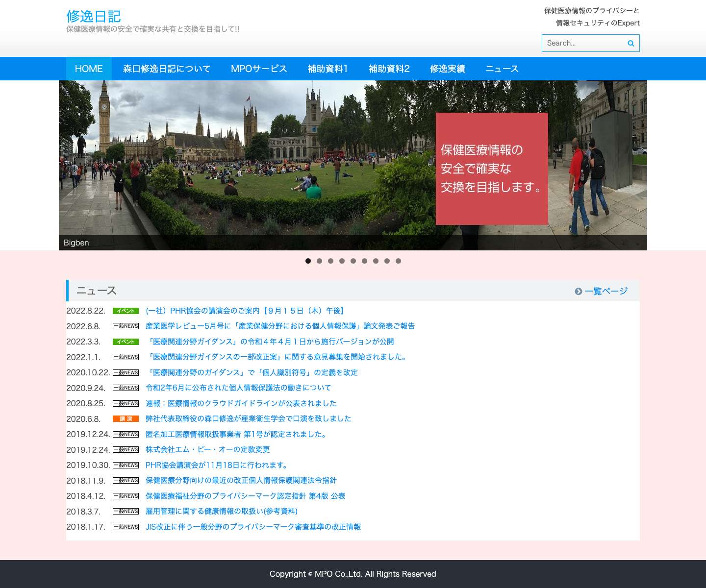Click the イベント badge on the 2022.3.3 row
The width and height of the screenshot is (706, 588).
[126, 342]
